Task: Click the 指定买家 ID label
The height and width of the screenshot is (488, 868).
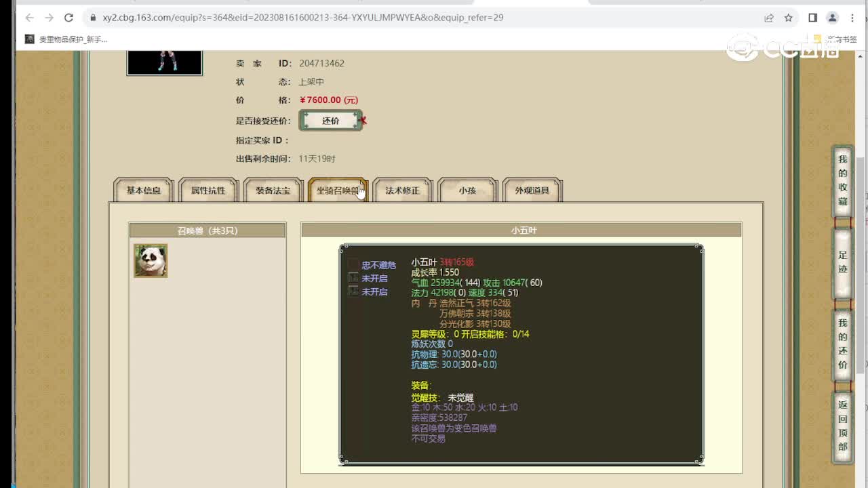Action: pyautogui.click(x=262, y=140)
